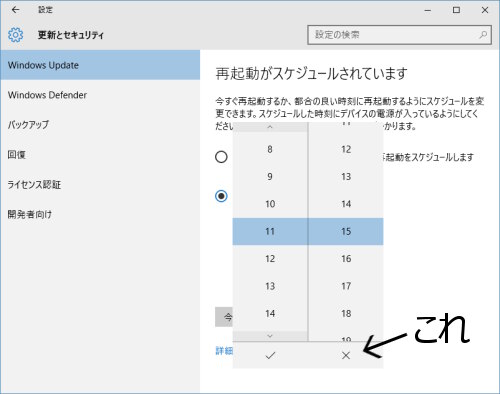This screenshot has width=500, height=394.
Task: Choose hour 8 in the picker
Action: pos(270,149)
